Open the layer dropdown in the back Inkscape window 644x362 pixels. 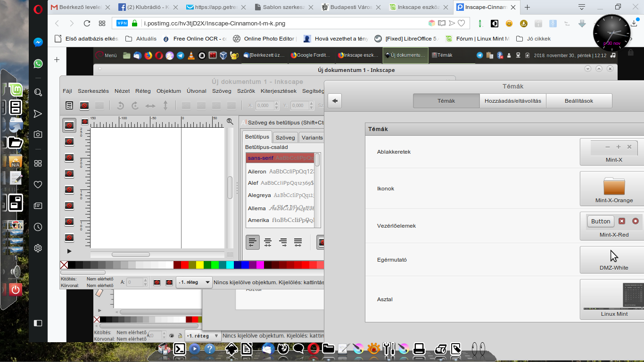point(203,336)
